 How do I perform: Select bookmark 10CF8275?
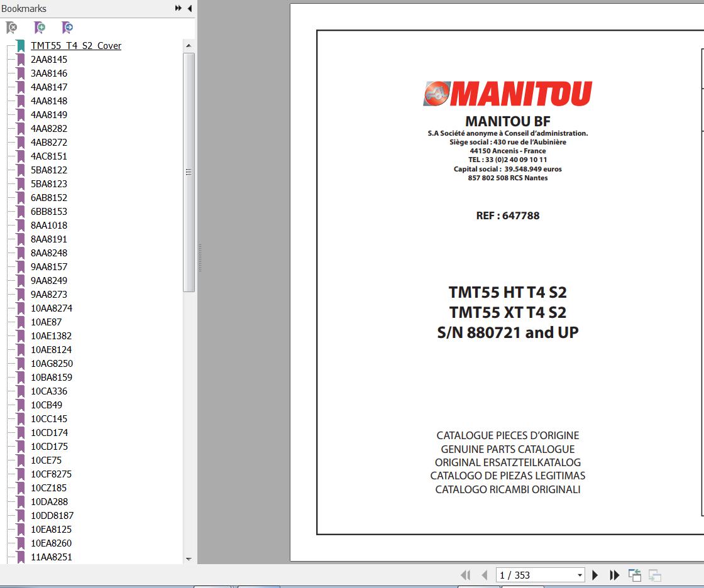(x=51, y=474)
